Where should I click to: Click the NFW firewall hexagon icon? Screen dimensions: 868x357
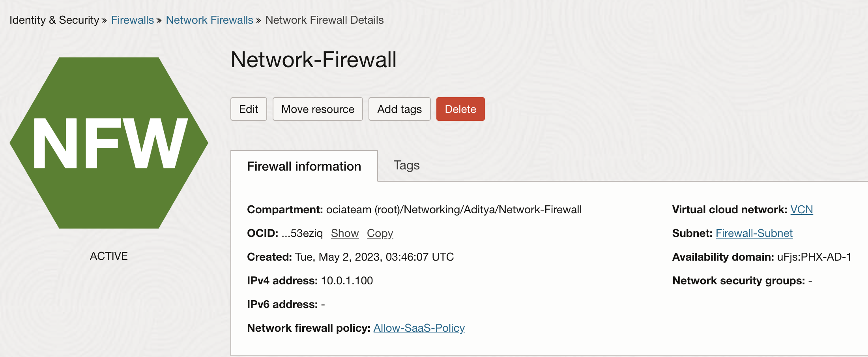(x=108, y=142)
